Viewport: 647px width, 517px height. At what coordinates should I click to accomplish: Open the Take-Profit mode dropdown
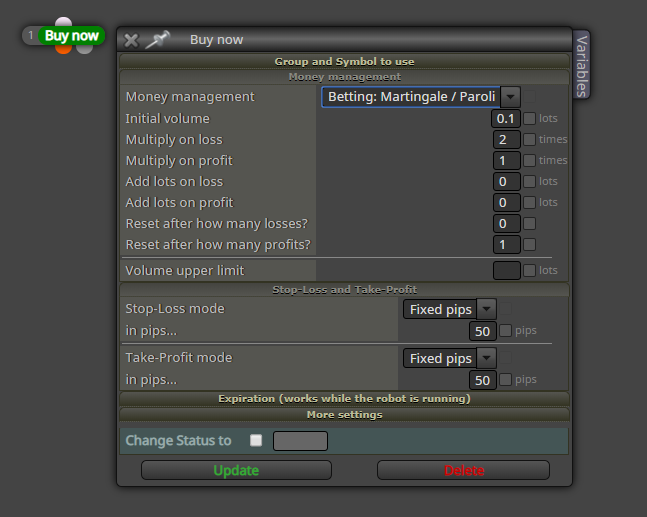[x=486, y=358]
